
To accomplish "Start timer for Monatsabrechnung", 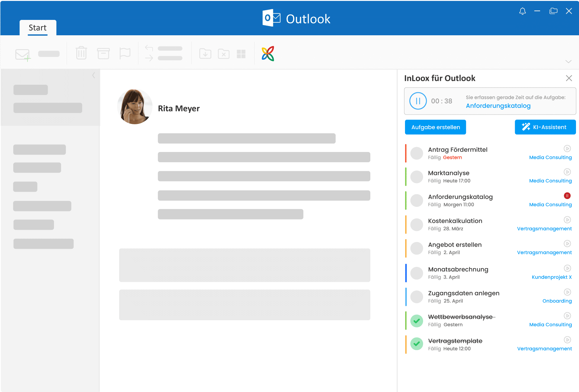I will point(567,268).
